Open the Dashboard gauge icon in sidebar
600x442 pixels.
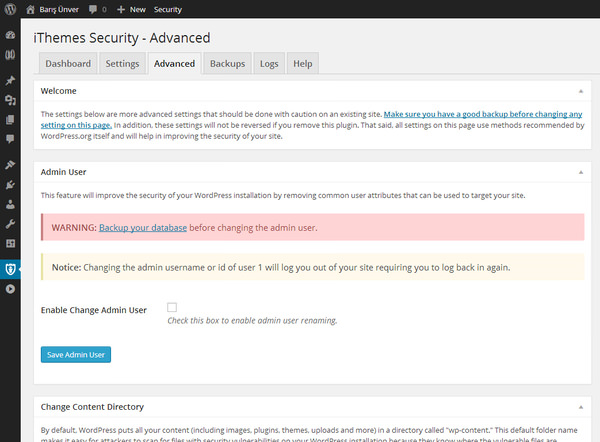pos(10,35)
